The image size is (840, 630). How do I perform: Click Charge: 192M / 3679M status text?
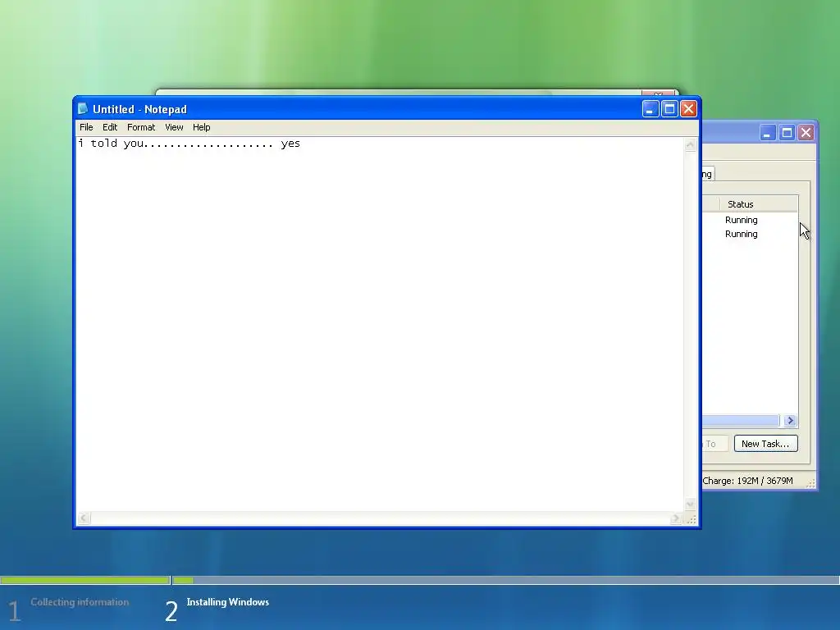click(x=747, y=481)
